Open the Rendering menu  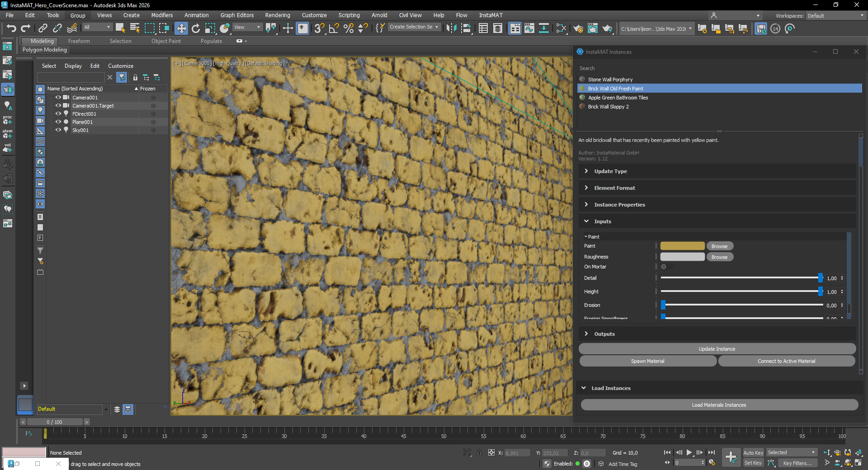(x=278, y=15)
